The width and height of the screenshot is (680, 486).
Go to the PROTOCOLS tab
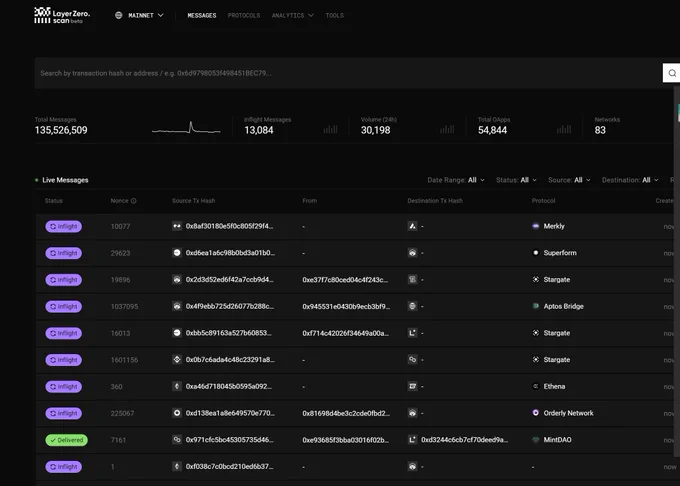coord(244,15)
